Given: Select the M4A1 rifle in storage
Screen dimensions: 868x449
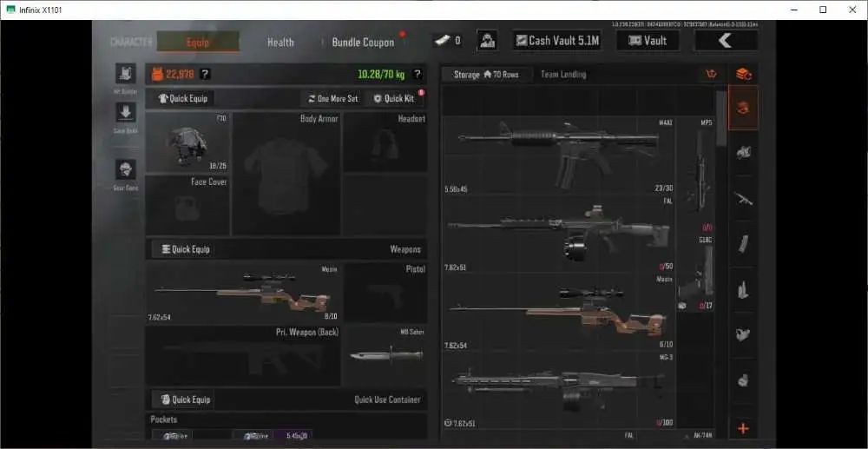Looking at the screenshot, I should 558,155.
